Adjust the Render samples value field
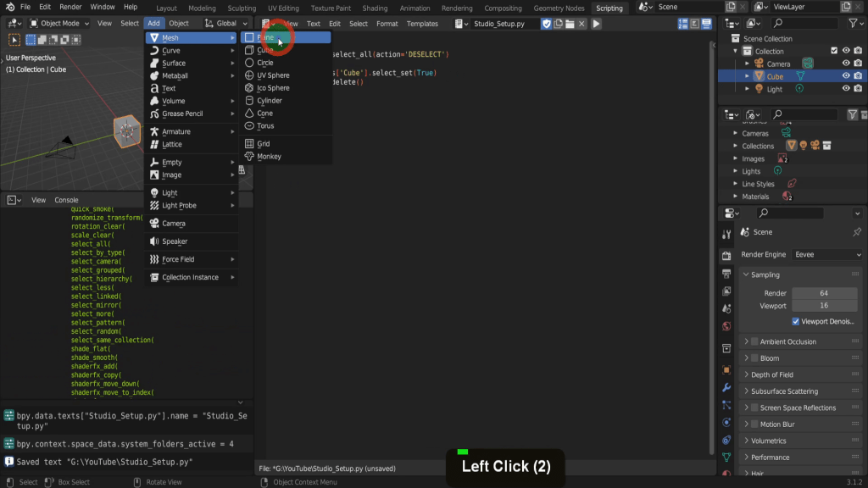 823,293
